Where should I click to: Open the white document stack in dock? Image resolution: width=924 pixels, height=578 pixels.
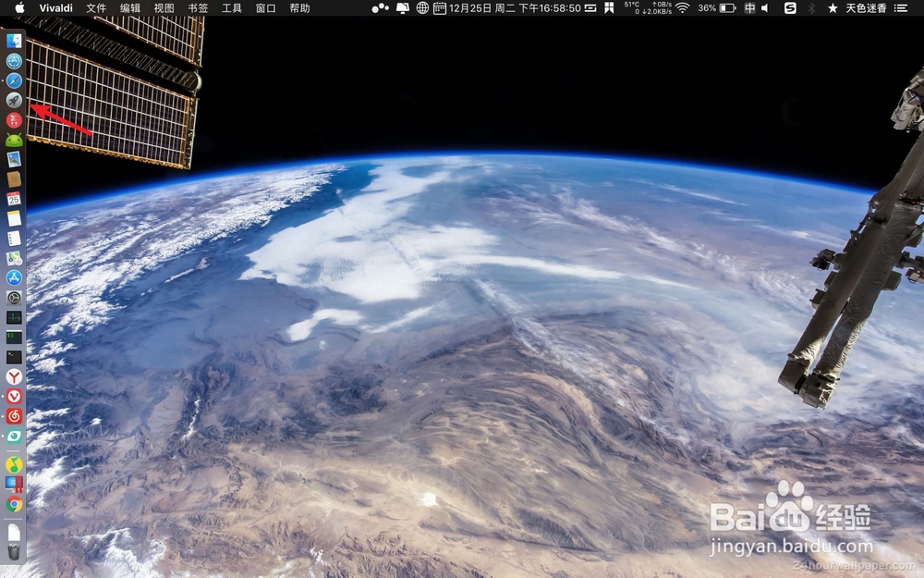pyautogui.click(x=14, y=533)
